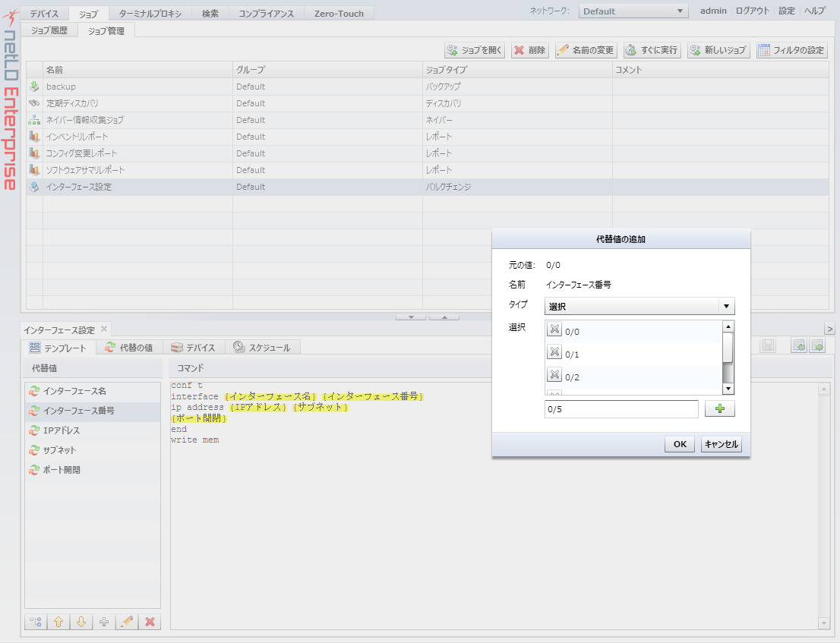The image size is (840, 643).
Task: Move replacement value up with up arrow
Action: click(x=58, y=622)
